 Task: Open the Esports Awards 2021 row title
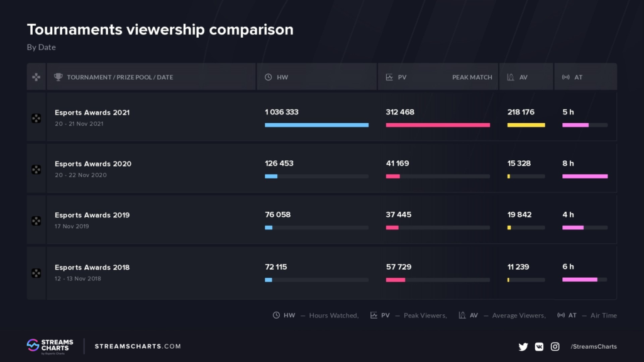(x=92, y=112)
